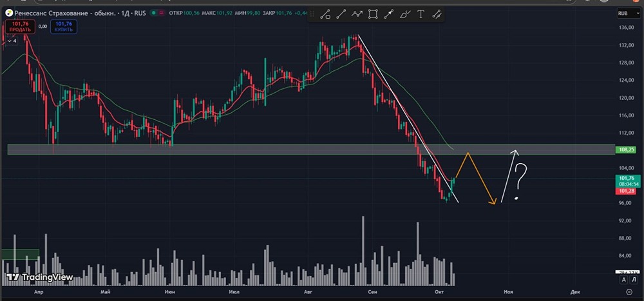This screenshot has height=301, width=644.
Task: Select the zigzag path drawing tool
Action: (x=357, y=14)
